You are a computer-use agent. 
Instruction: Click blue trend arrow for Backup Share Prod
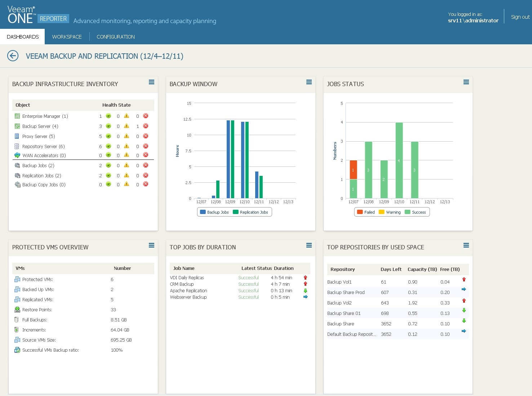click(x=464, y=289)
